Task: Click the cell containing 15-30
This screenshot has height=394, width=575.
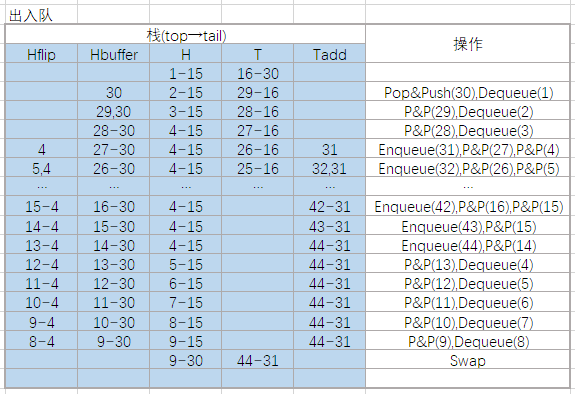Action: pos(114,226)
